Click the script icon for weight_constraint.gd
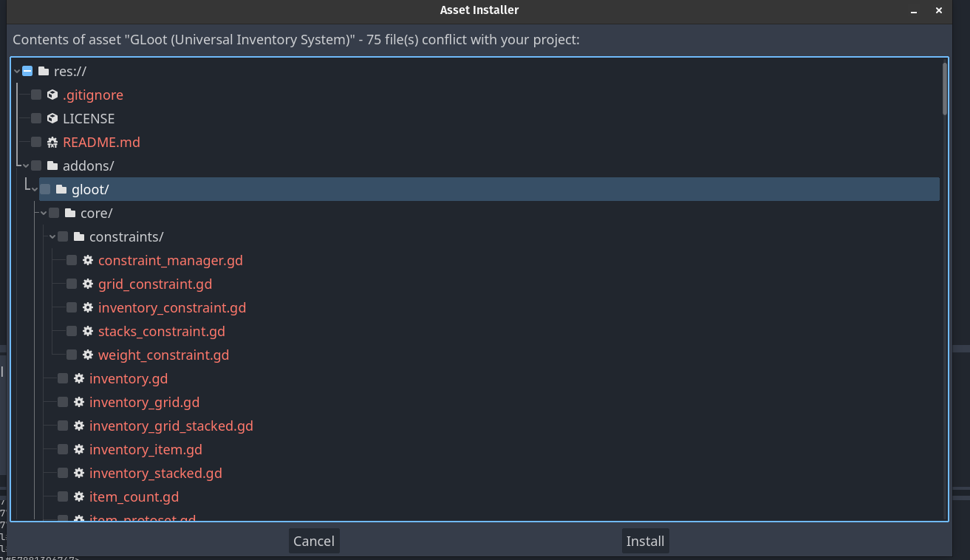 [87, 355]
